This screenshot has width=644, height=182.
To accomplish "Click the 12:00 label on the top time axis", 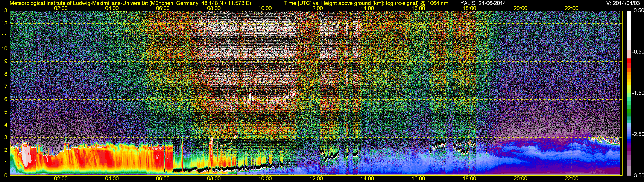I will point(316,8).
